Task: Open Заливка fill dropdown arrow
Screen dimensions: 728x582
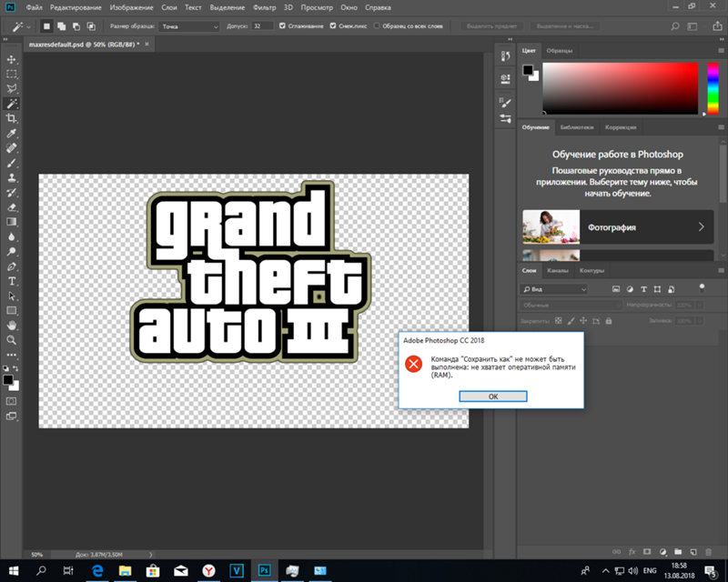Action: [x=699, y=321]
